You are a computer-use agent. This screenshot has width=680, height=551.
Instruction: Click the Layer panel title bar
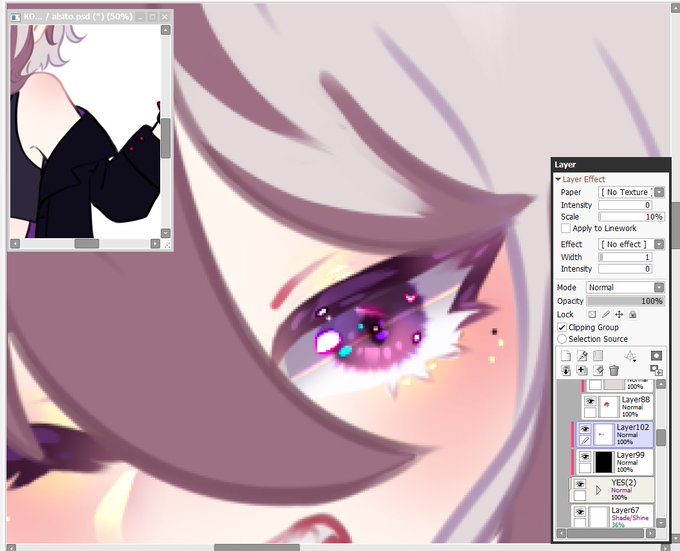point(611,165)
